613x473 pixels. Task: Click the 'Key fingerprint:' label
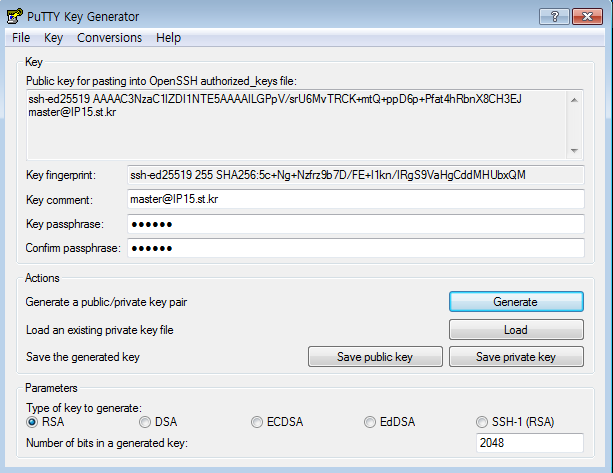tap(61, 175)
